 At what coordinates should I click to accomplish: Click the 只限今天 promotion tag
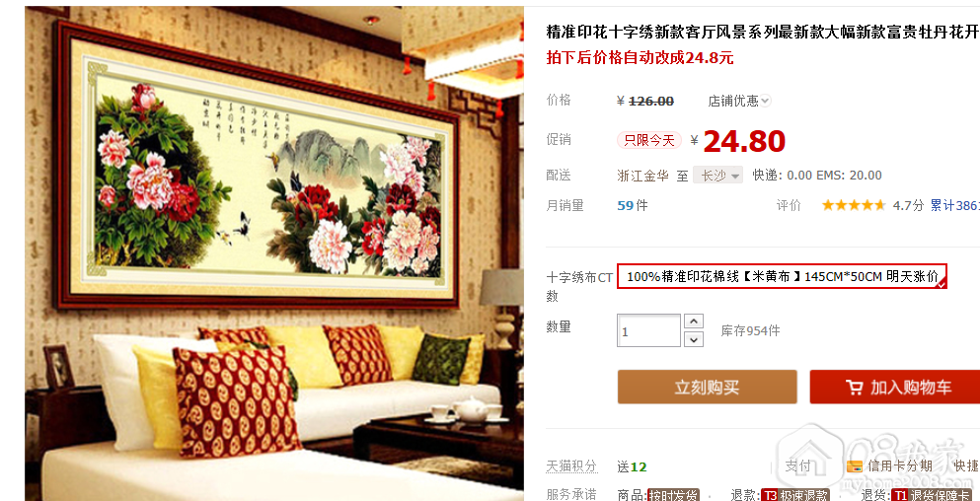click(x=649, y=141)
